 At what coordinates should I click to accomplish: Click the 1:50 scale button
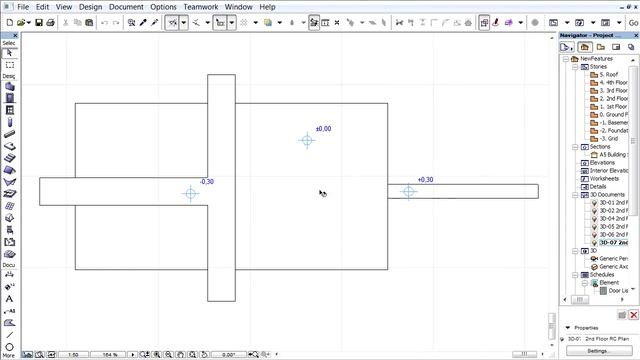point(73,355)
